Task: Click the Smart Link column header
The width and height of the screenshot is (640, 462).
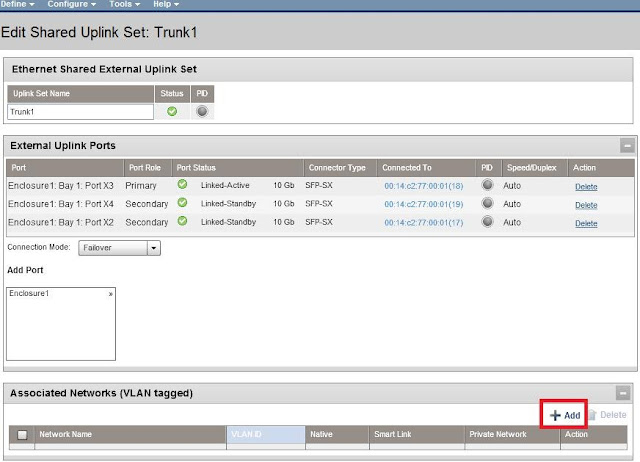Action: [417, 434]
